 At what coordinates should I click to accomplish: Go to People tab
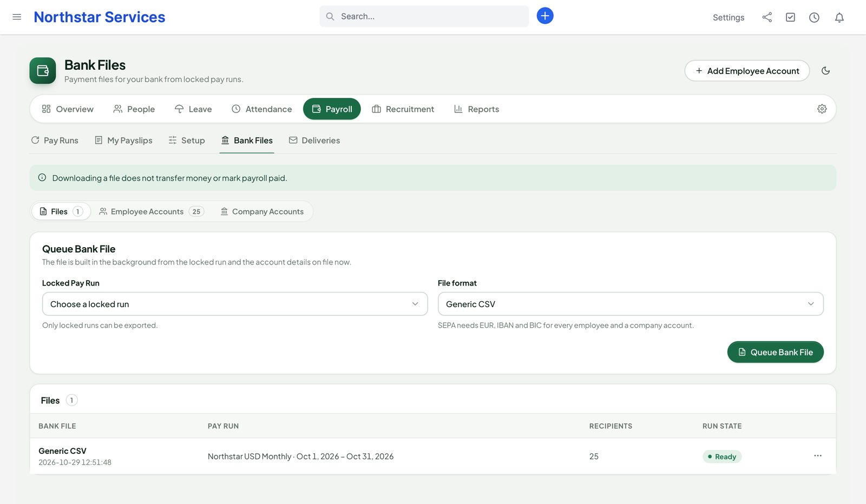(x=134, y=109)
